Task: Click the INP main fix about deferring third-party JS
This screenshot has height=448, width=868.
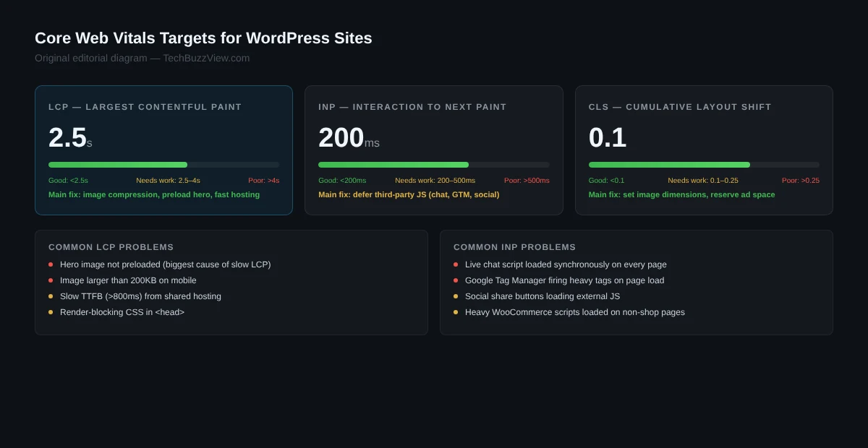Action: (x=409, y=194)
